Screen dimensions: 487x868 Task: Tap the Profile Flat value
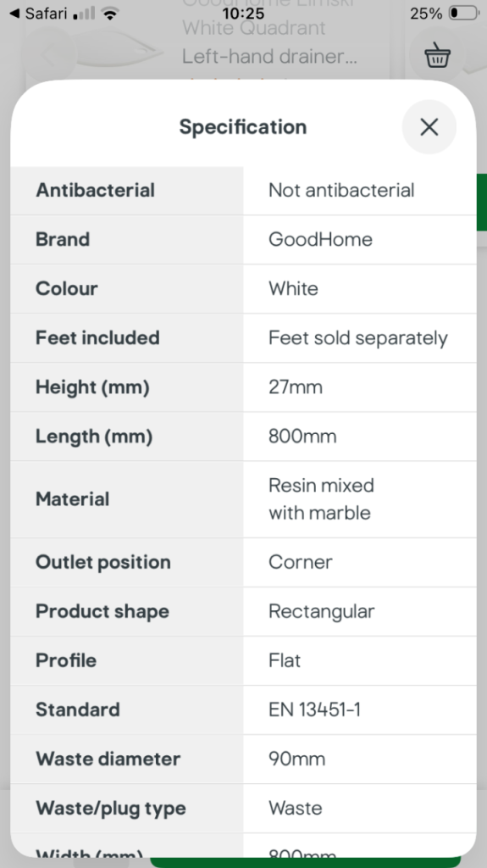click(285, 660)
